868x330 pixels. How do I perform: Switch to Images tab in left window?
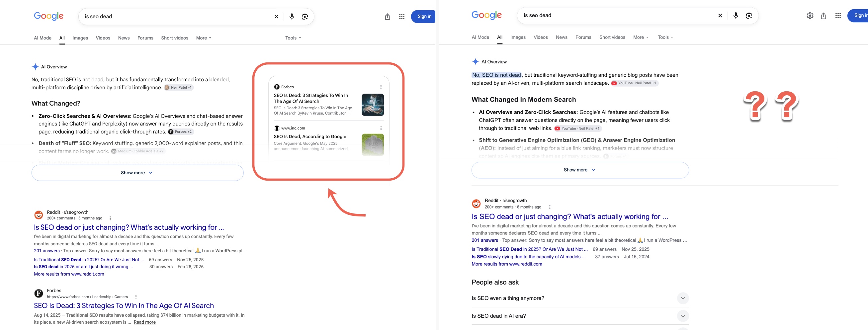point(80,38)
